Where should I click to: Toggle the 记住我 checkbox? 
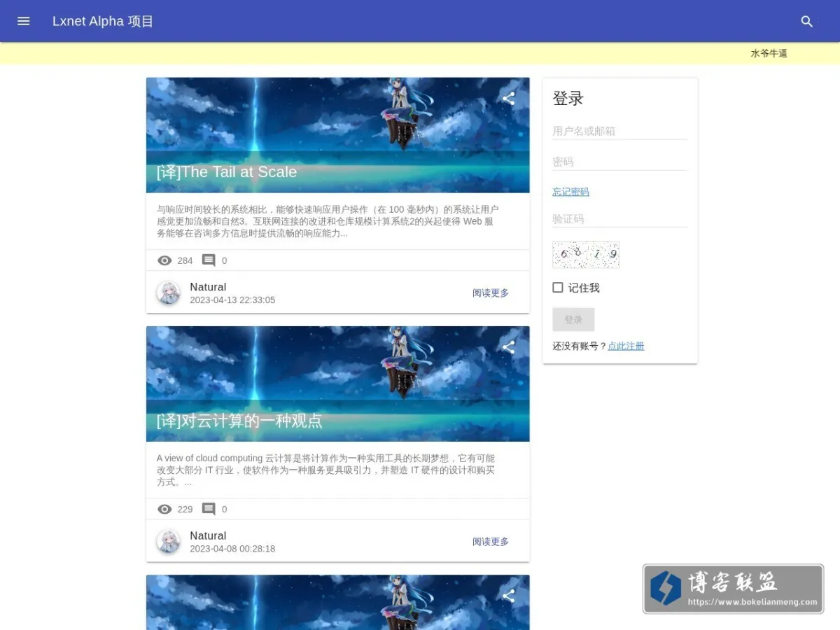[x=558, y=288]
